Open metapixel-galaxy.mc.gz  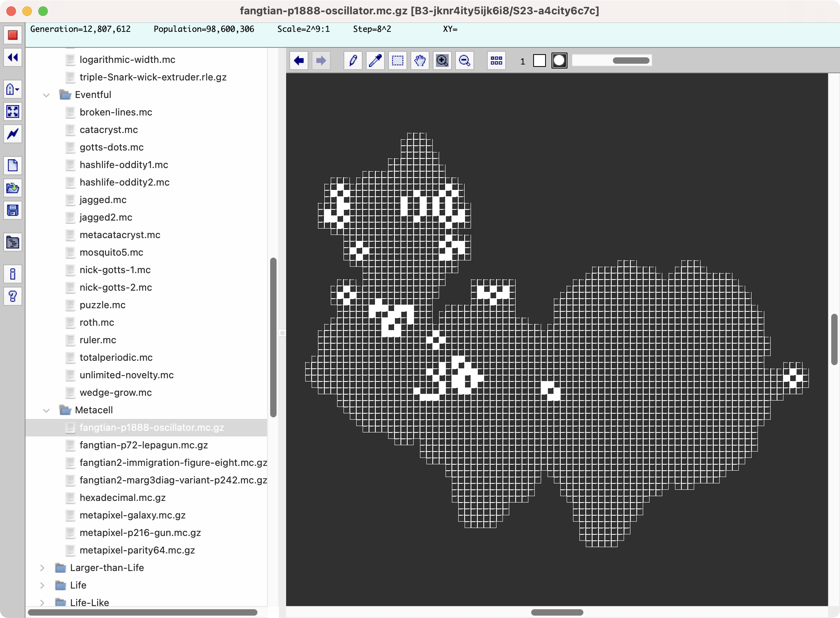(x=132, y=515)
